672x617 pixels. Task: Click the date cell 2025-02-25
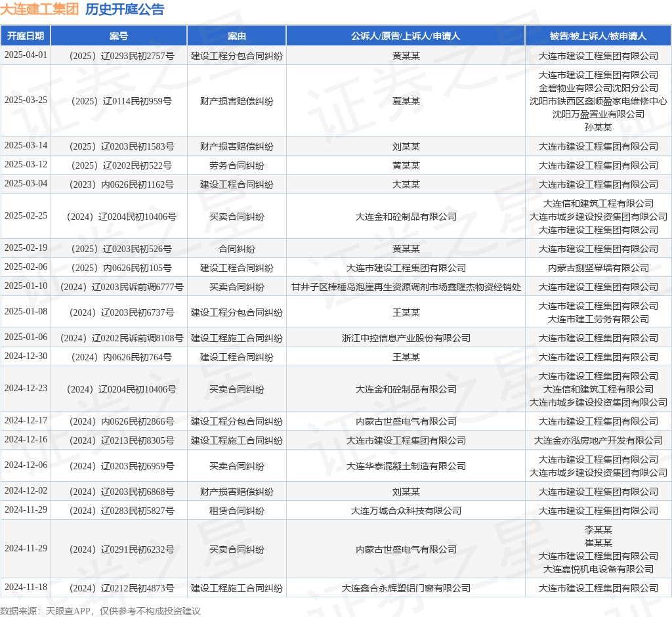tap(26, 215)
